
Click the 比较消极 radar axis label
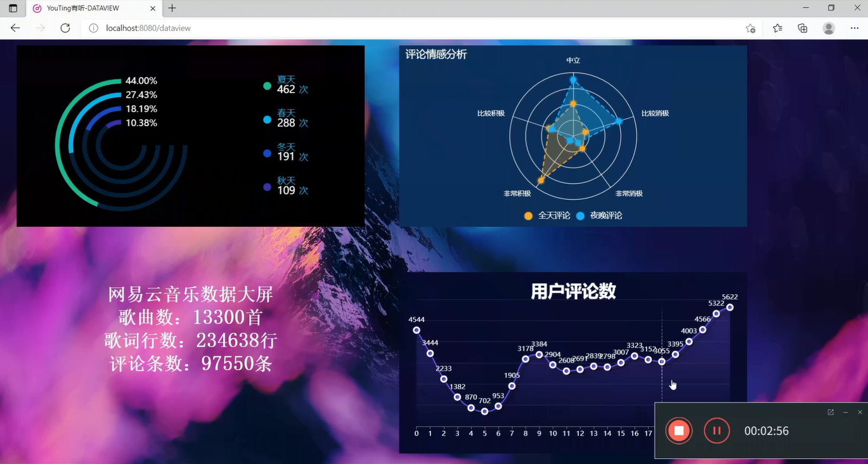coord(655,113)
